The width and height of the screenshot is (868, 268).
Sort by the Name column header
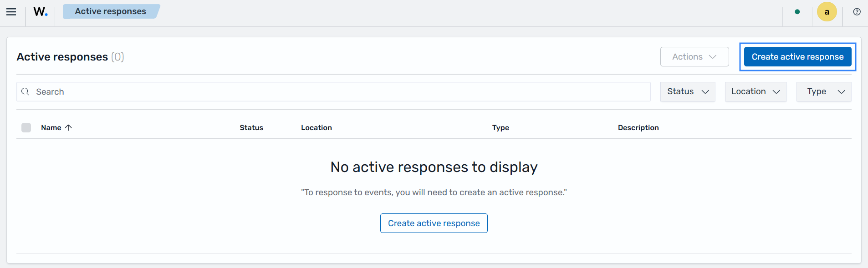pyautogui.click(x=51, y=128)
